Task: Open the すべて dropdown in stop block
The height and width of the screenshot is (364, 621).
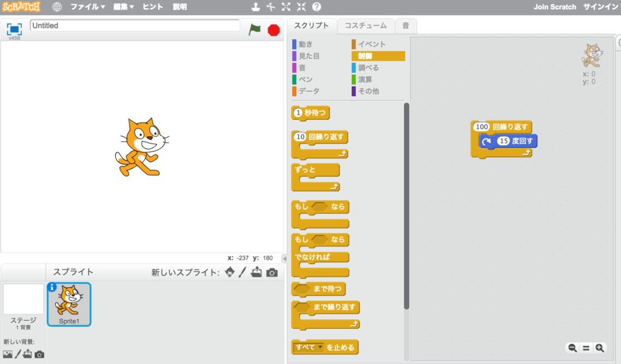Action: click(x=309, y=348)
